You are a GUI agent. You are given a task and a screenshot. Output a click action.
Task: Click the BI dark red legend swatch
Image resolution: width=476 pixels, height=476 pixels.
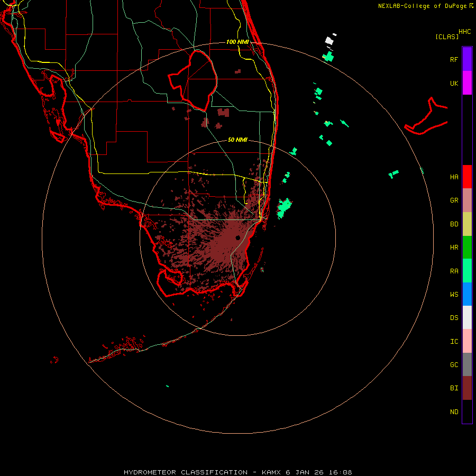point(467,388)
